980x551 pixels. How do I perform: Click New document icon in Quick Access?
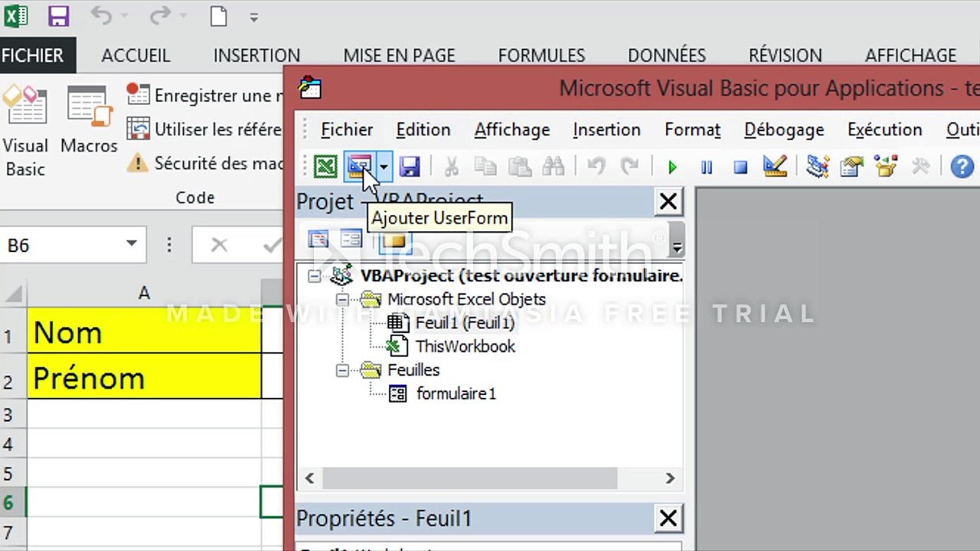(219, 16)
